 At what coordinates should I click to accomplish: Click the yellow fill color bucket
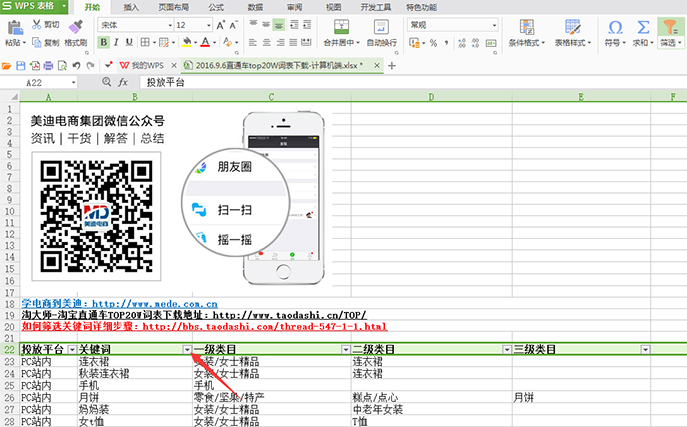[x=187, y=42]
